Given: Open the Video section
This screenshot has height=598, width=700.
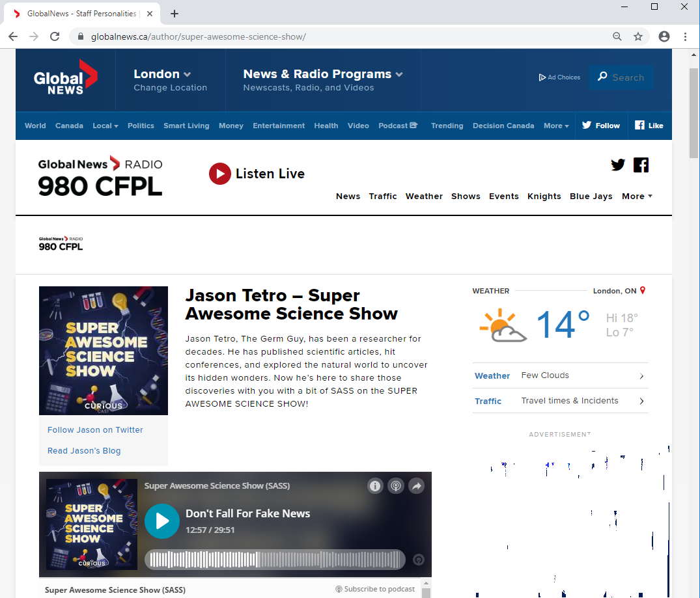Looking at the screenshot, I should click(358, 126).
